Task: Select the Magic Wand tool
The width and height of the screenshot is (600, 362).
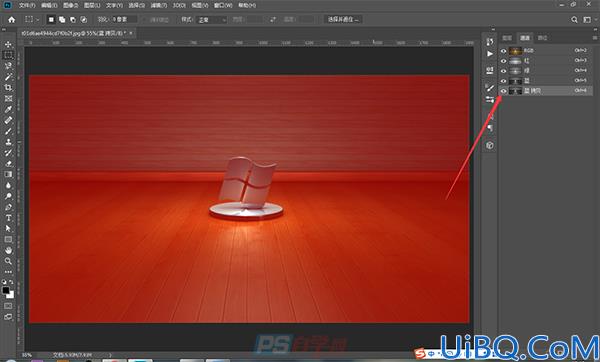Action: (8, 77)
